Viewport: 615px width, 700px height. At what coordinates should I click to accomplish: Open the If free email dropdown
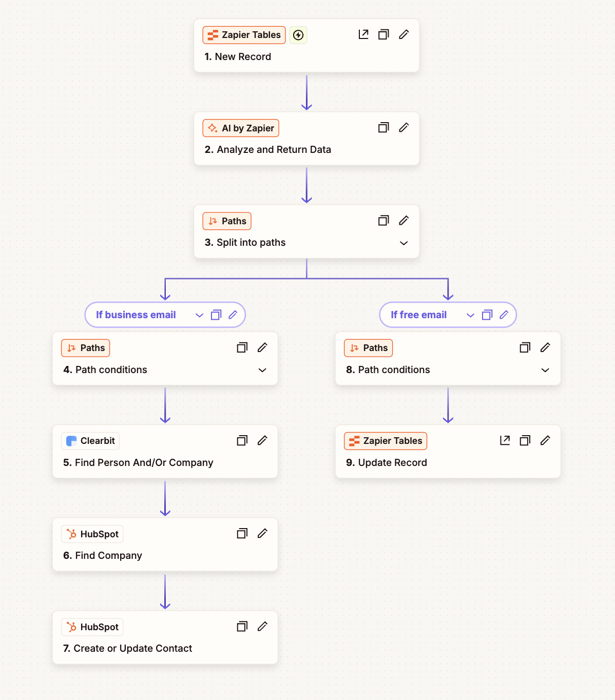pyautogui.click(x=470, y=315)
